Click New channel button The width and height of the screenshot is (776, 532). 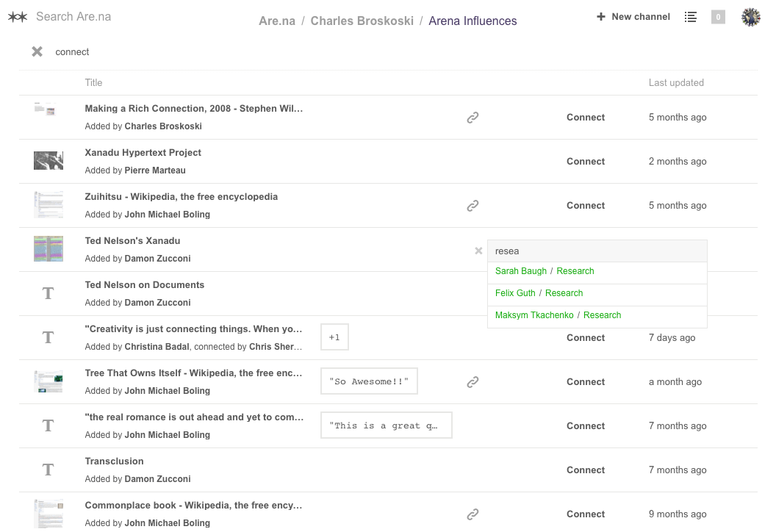pyautogui.click(x=633, y=17)
